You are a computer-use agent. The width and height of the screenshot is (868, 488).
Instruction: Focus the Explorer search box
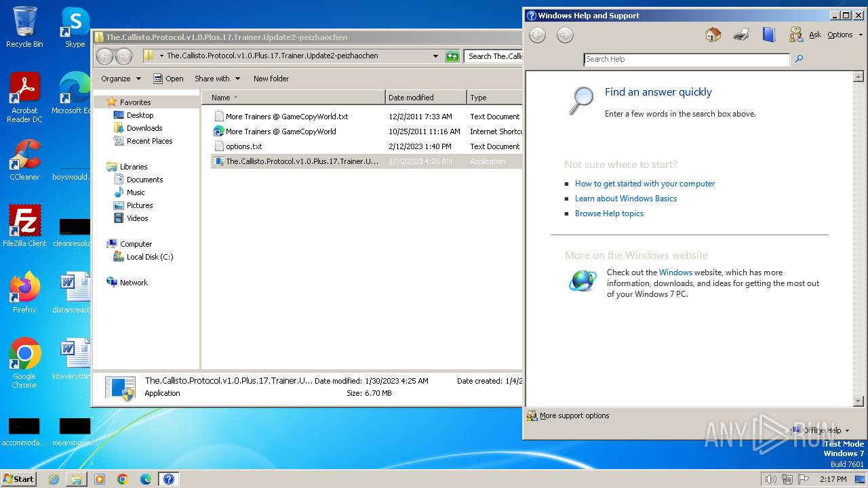[x=494, y=56]
